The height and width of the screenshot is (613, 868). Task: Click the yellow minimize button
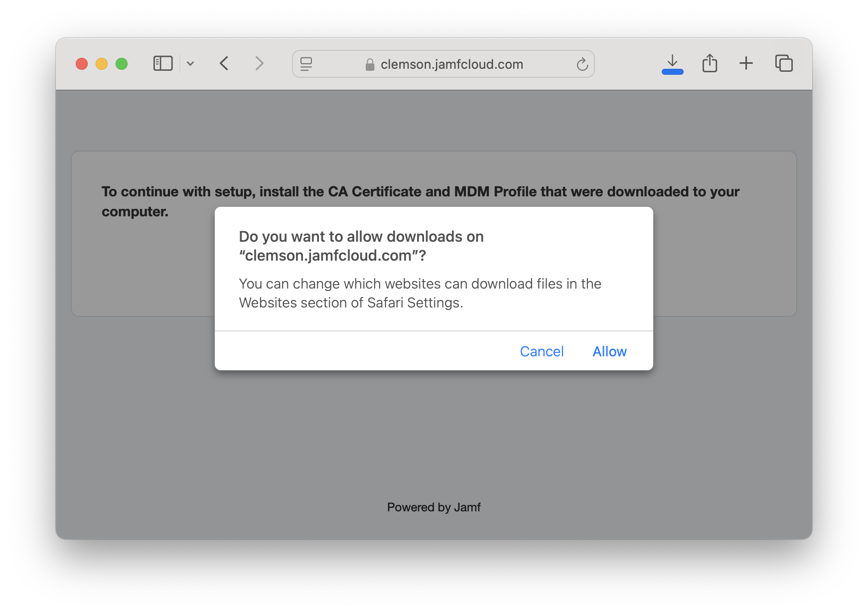101,63
